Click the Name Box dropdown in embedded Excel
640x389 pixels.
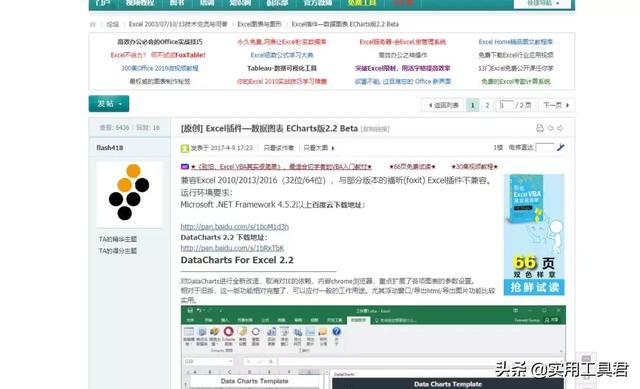[x=230, y=362]
